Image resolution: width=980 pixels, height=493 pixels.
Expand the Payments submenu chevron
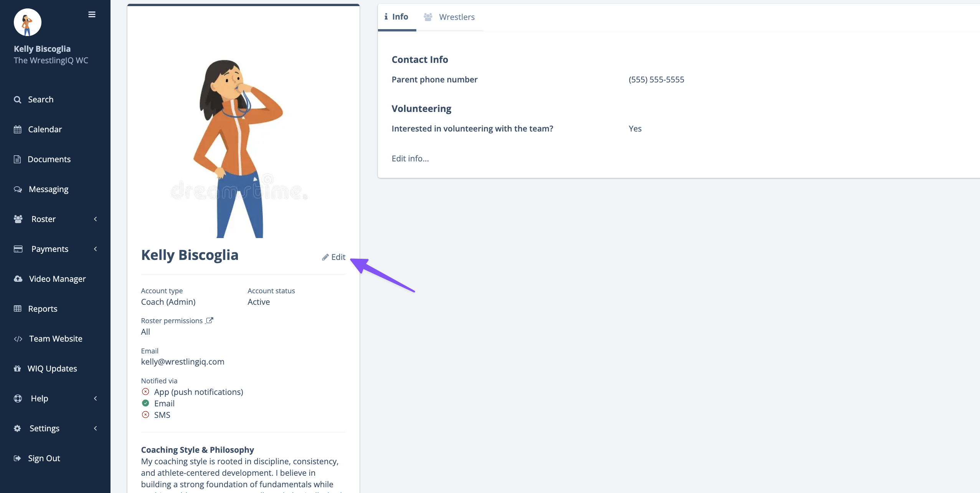coord(96,249)
